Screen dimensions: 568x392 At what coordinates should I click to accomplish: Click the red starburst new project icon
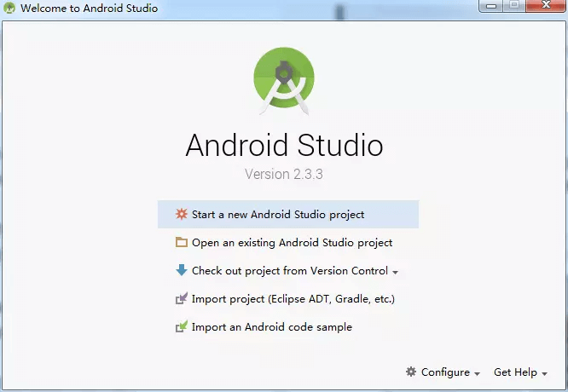point(181,214)
